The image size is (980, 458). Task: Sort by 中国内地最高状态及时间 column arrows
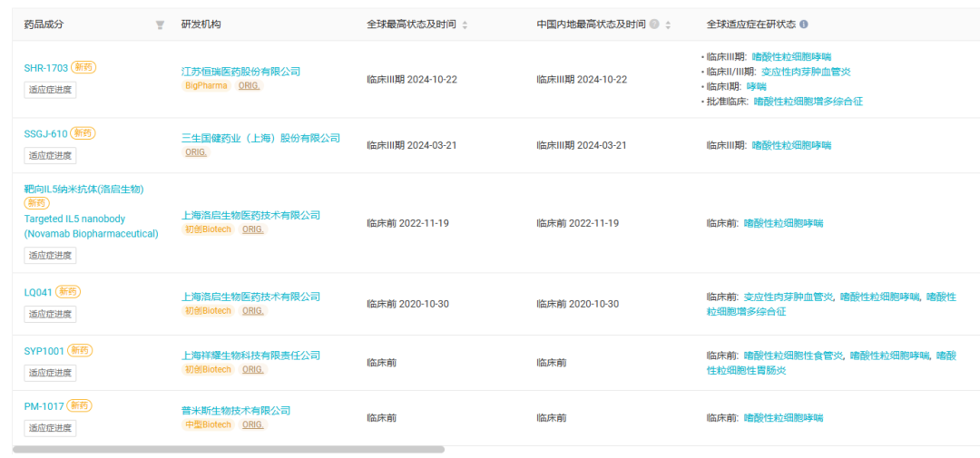coord(668,25)
